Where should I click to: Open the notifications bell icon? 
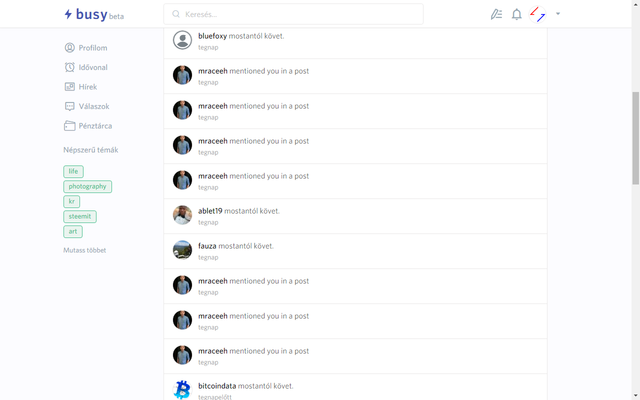(517, 14)
